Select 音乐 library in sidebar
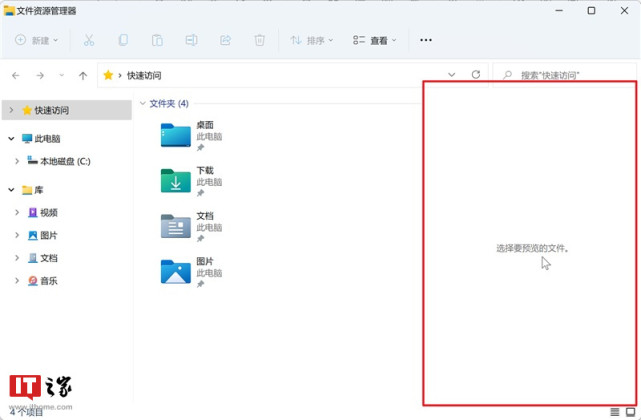This screenshot has height=420, width=641. tap(43, 281)
